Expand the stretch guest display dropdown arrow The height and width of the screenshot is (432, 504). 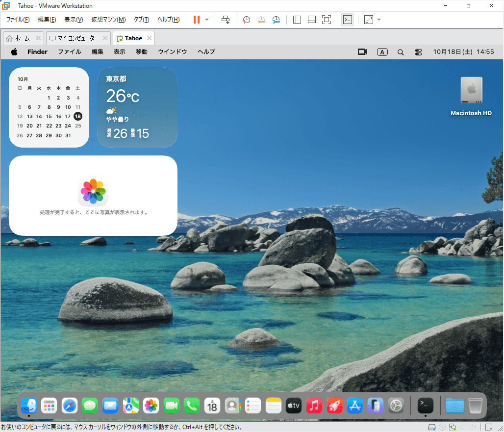pyautogui.click(x=379, y=20)
